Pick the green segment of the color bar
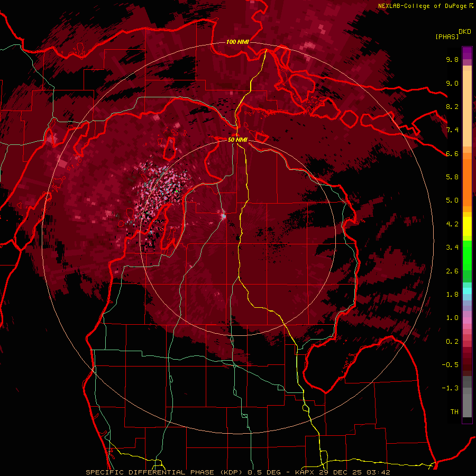Image resolution: width=476 pixels, height=476 pixels. coord(467,255)
